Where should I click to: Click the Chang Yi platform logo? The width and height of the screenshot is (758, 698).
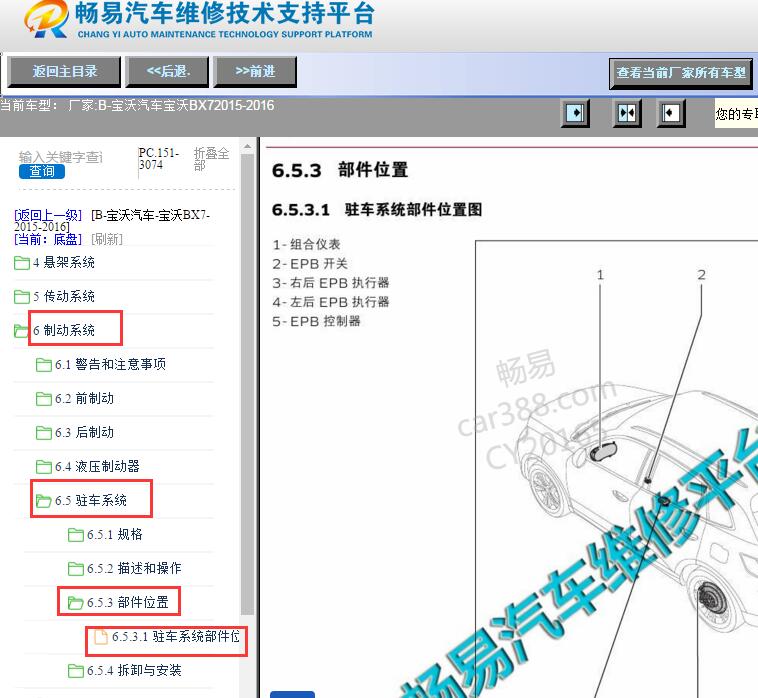[x=198, y=20]
